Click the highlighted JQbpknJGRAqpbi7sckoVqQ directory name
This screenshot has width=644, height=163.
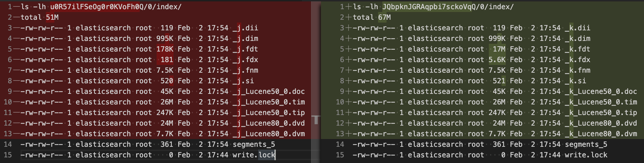427,7
